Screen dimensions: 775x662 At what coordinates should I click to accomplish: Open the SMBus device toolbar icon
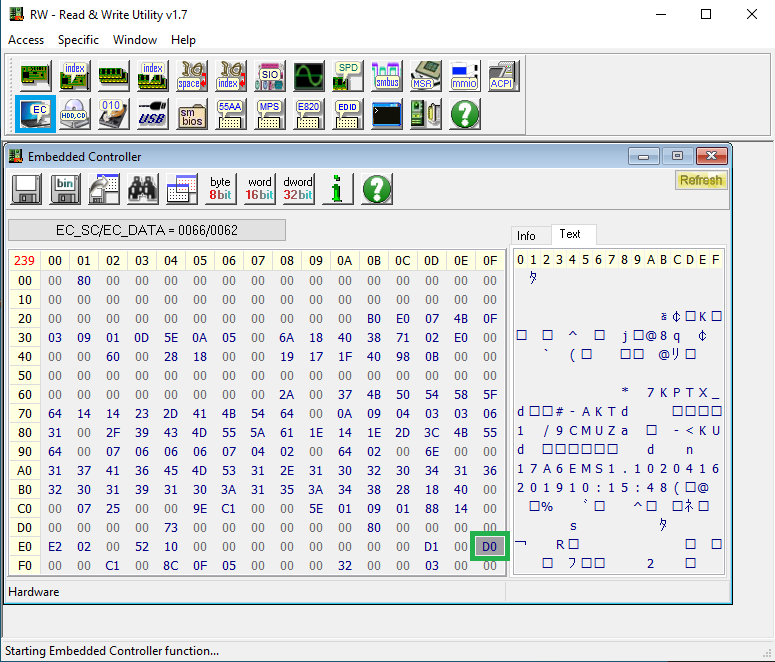[386, 76]
